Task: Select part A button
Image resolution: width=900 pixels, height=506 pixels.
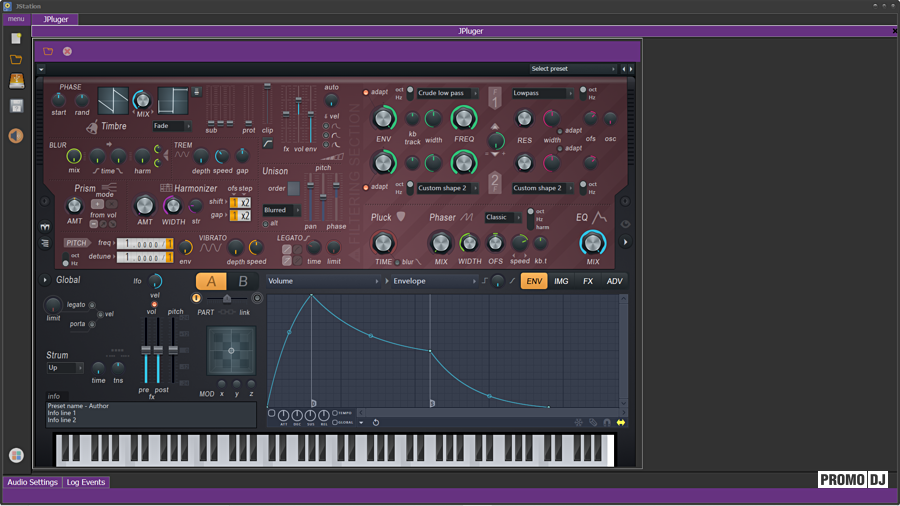Action: coord(211,281)
